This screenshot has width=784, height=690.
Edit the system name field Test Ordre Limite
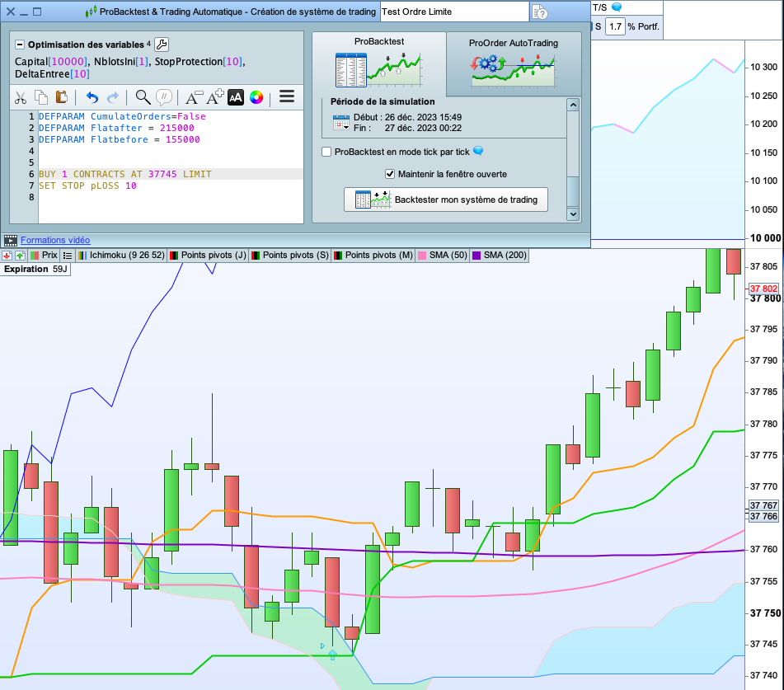[x=454, y=12]
